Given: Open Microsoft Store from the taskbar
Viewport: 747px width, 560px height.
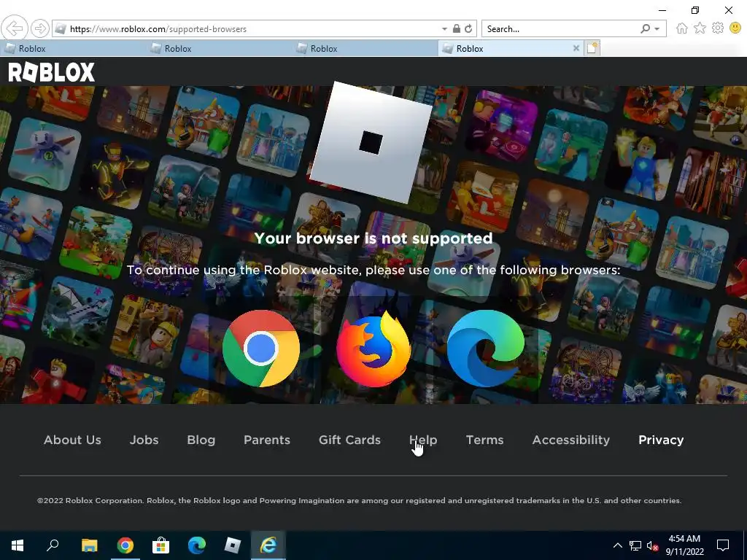Looking at the screenshot, I should [x=161, y=545].
